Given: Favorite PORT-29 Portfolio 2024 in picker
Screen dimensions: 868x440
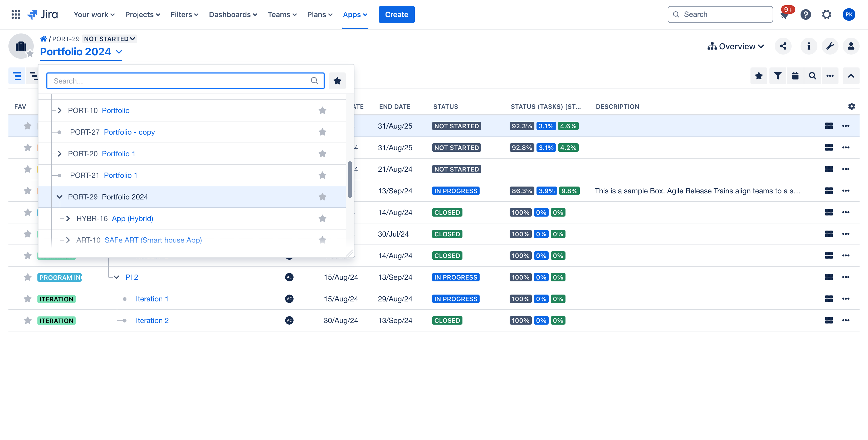Looking at the screenshot, I should tap(322, 197).
